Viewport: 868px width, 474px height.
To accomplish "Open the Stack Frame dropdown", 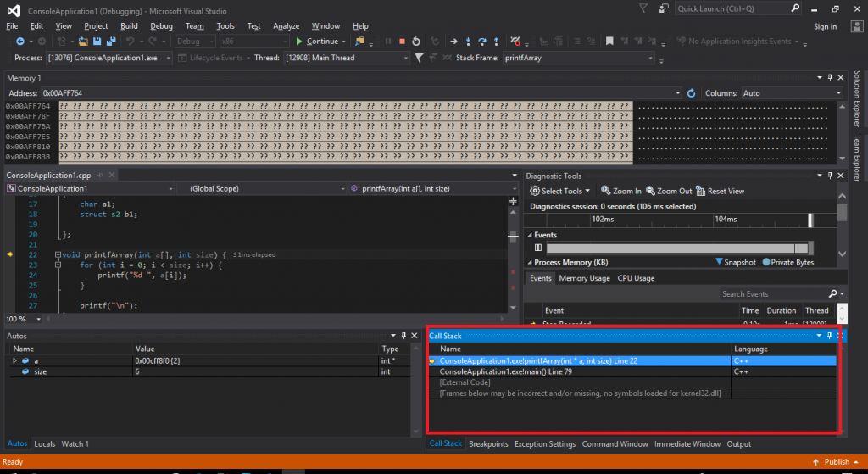I will tap(650, 58).
